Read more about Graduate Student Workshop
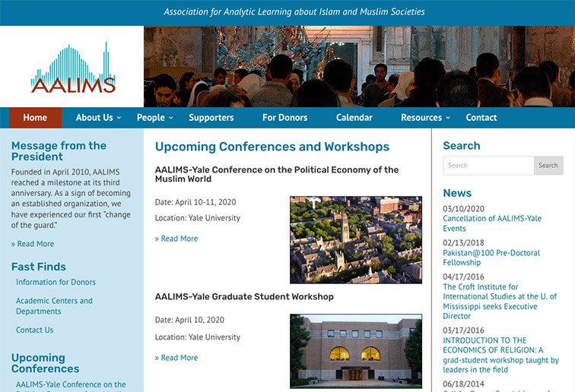The height and width of the screenshot is (392, 575). point(176,358)
